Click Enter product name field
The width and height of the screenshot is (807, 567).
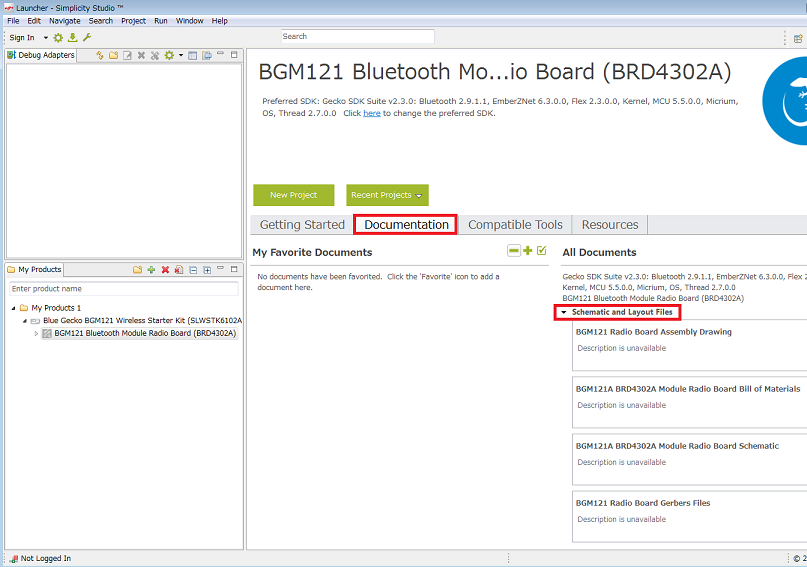pos(124,289)
